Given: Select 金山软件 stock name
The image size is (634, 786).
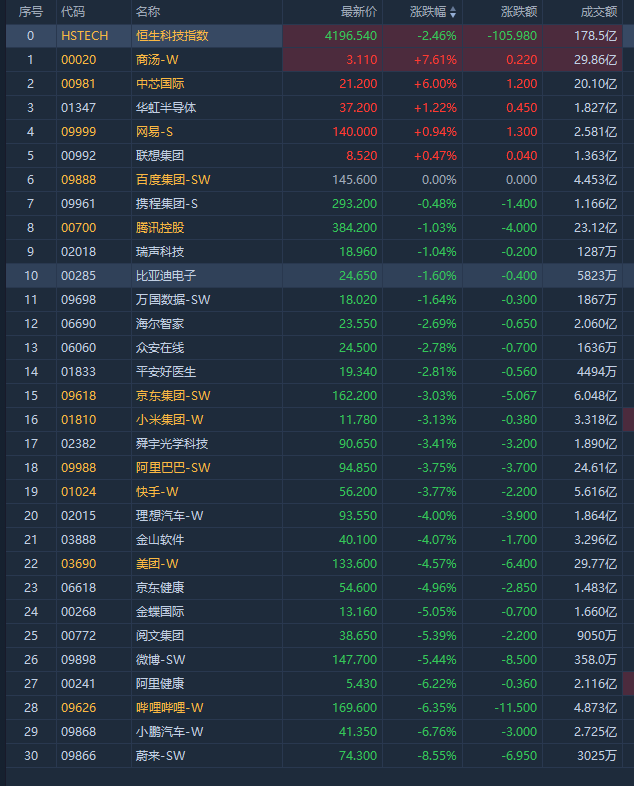Looking at the screenshot, I should pos(160,541).
